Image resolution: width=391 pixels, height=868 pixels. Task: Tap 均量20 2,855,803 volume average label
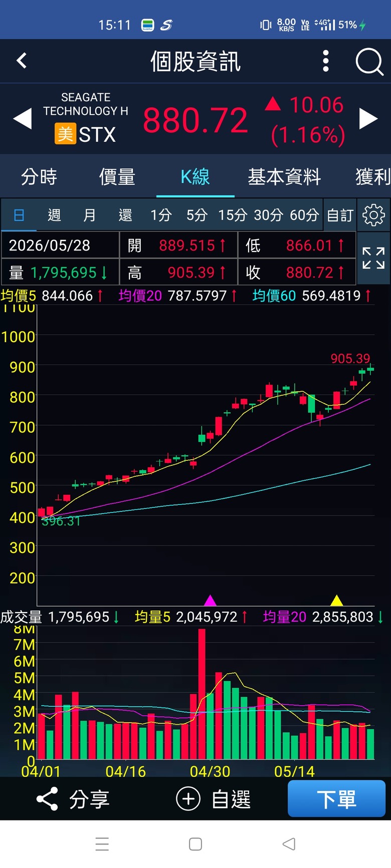coord(323,617)
